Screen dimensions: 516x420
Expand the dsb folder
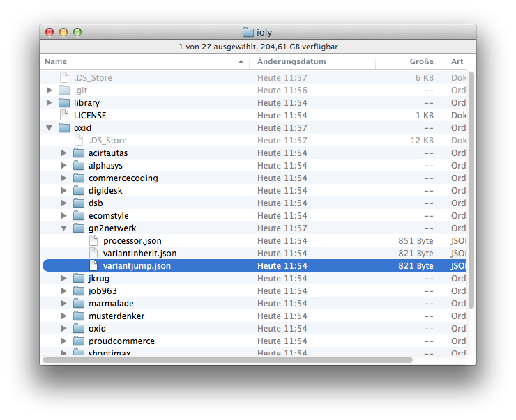pyautogui.click(x=64, y=203)
